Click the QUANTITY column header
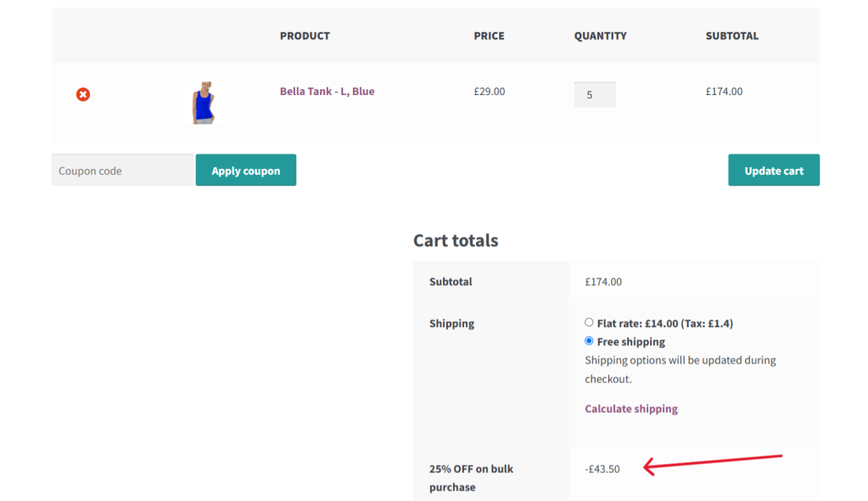The height and width of the screenshot is (501, 868). pyautogui.click(x=600, y=36)
